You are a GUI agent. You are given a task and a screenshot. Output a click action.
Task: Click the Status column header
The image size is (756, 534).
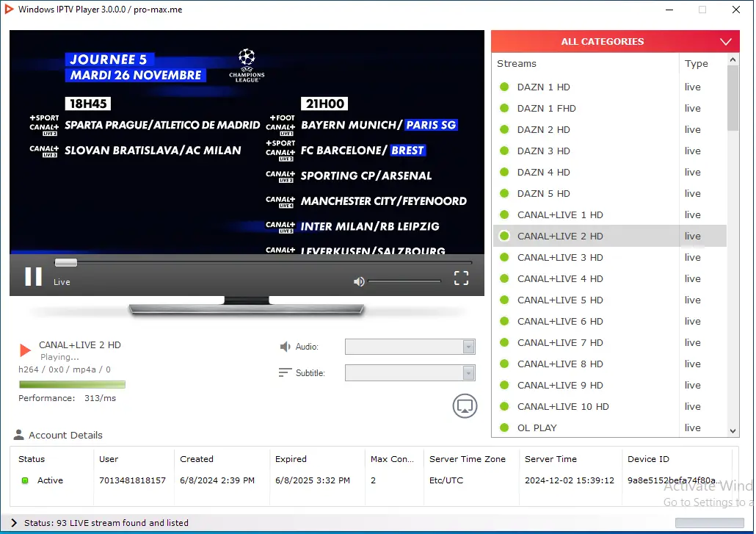tap(51, 459)
